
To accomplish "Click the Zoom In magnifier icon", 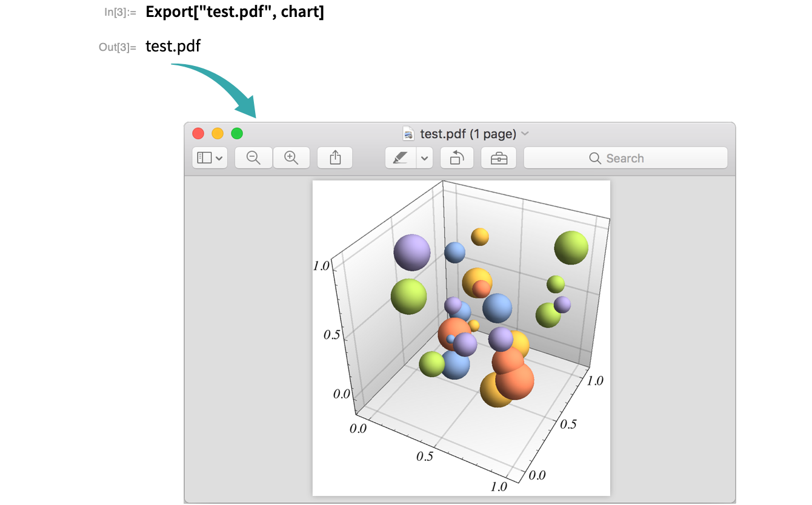I will [x=291, y=158].
